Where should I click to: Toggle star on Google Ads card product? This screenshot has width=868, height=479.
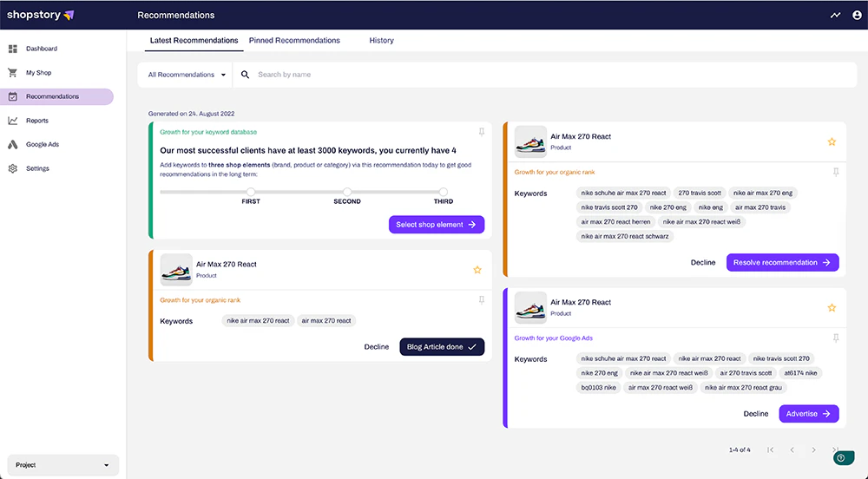click(832, 307)
